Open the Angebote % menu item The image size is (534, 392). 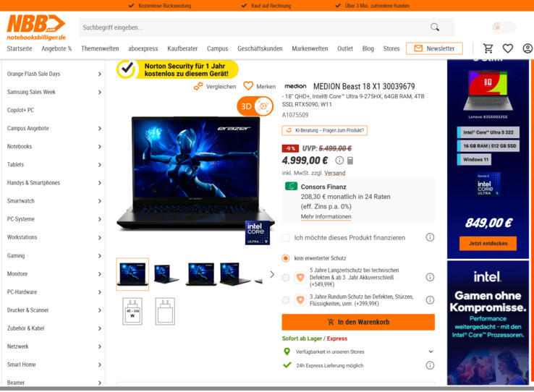pyautogui.click(x=56, y=48)
